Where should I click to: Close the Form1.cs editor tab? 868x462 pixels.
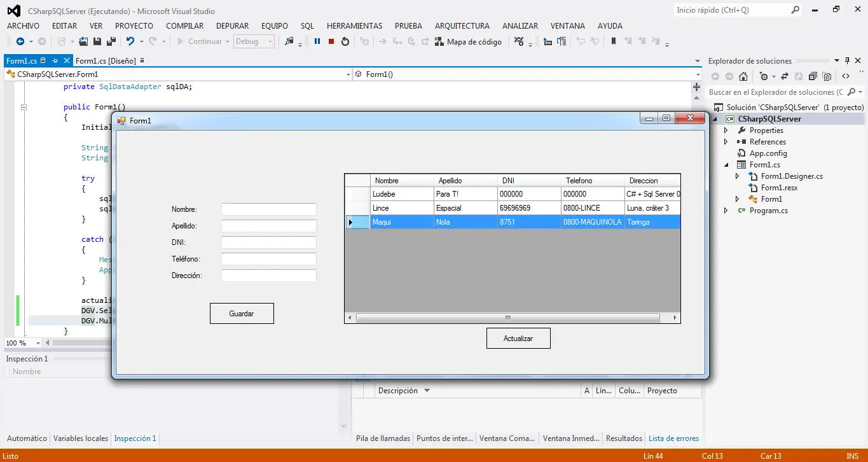(x=66, y=60)
